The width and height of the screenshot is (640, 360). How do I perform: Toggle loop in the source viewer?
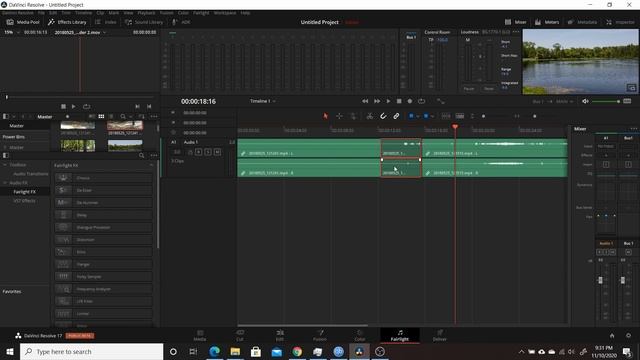pyautogui.click(x=87, y=107)
